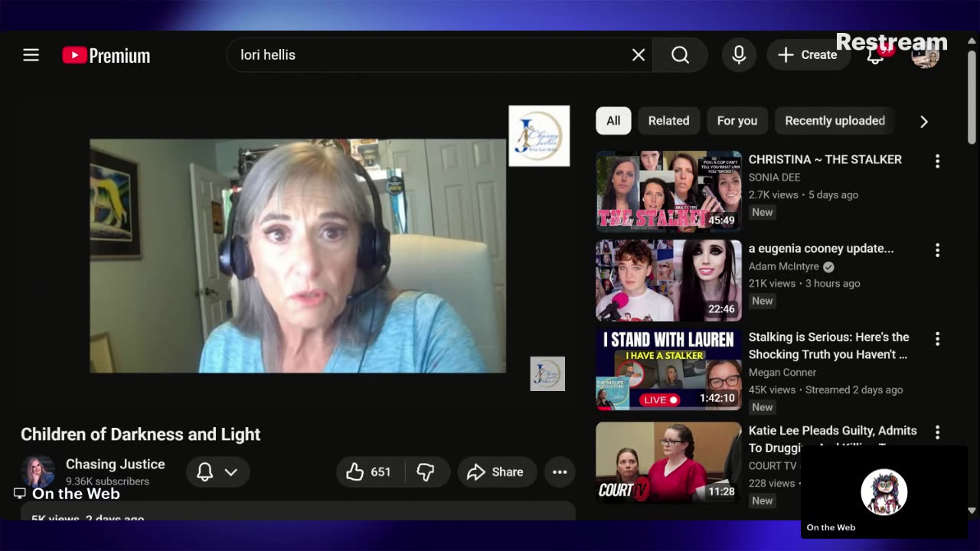
Task: Click video title Children of Darkness and Light
Action: (141, 434)
